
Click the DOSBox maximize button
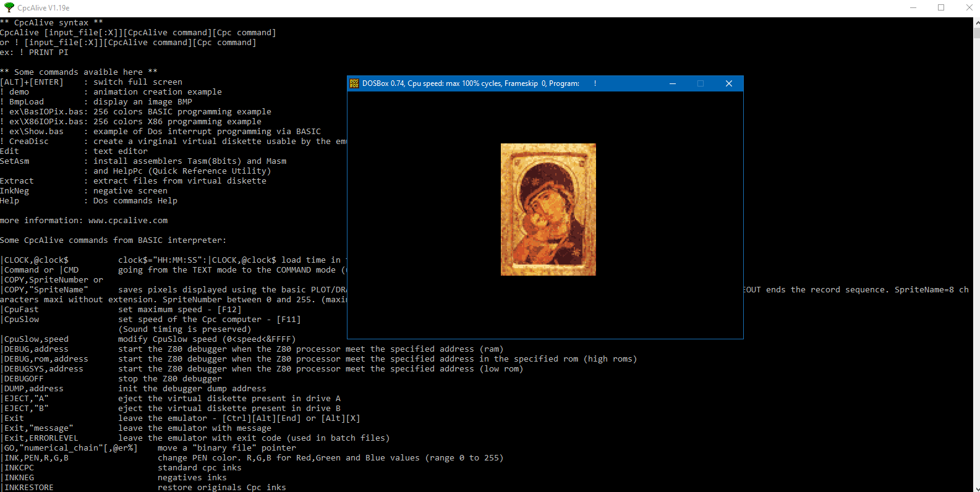point(701,83)
